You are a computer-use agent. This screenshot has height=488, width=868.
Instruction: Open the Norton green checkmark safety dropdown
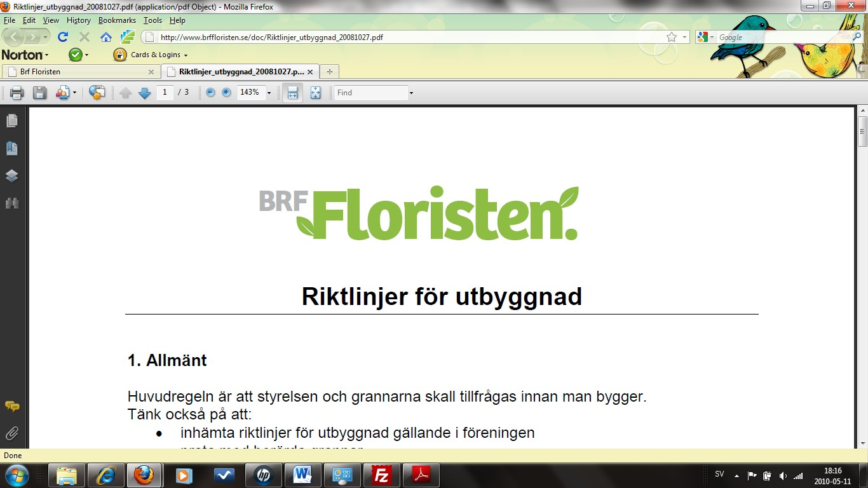coord(79,55)
